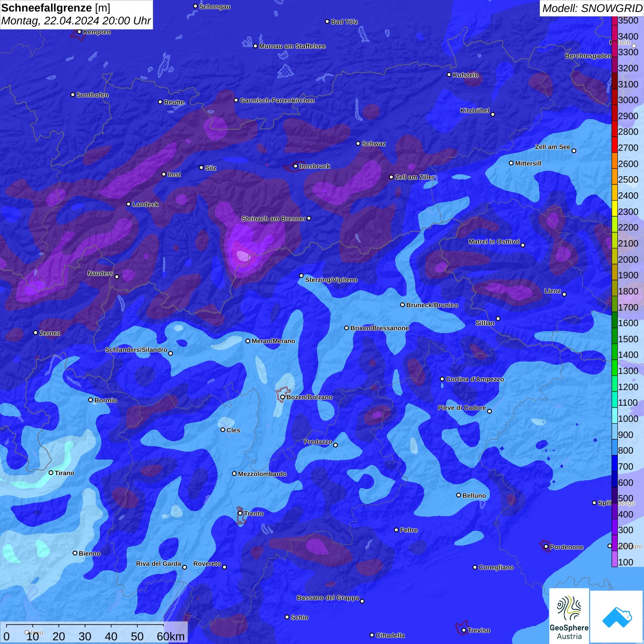
Task: Click the Feltre location dot
Action: (x=396, y=530)
